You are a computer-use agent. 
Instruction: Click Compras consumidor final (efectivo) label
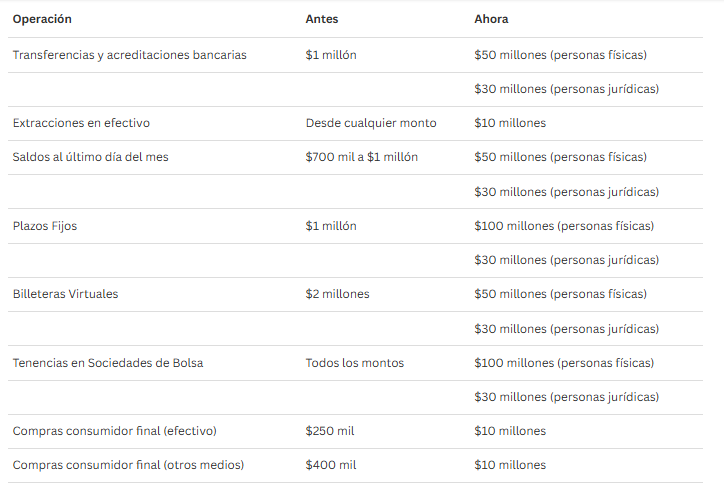point(115,431)
